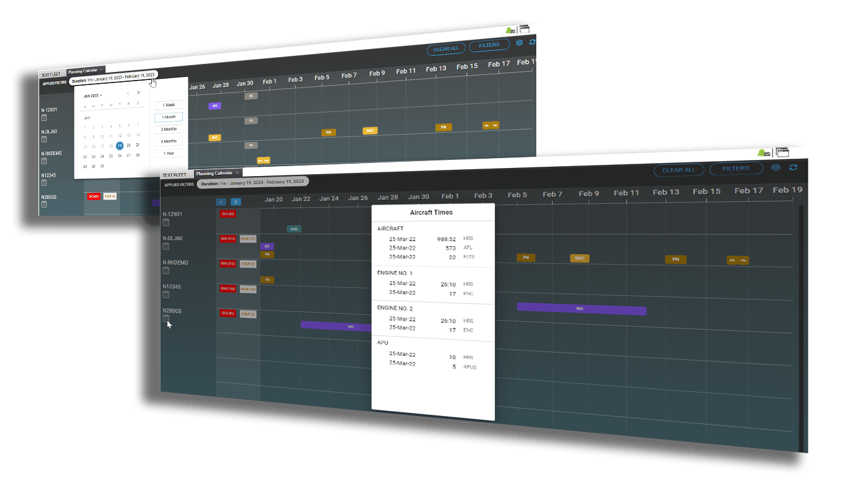The image size is (868, 496).
Task: Click the settings gear in the front window
Action: pyautogui.click(x=776, y=168)
